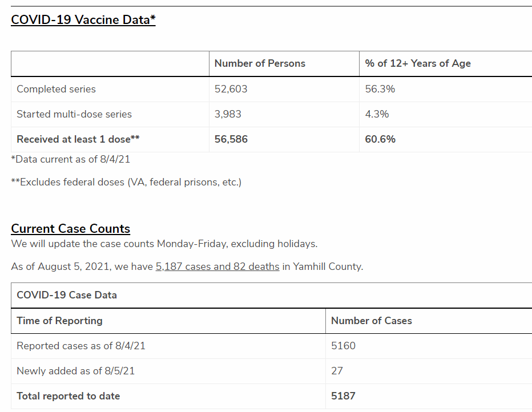The height and width of the screenshot is (412, 532).
Task: Click the Time of Reporting column header
Action: [x=59, y=321]
